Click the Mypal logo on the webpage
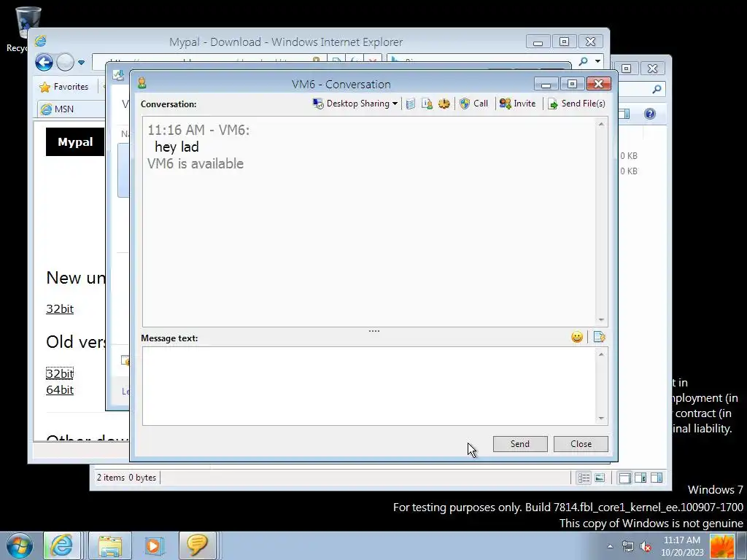 tap(75, 142)
